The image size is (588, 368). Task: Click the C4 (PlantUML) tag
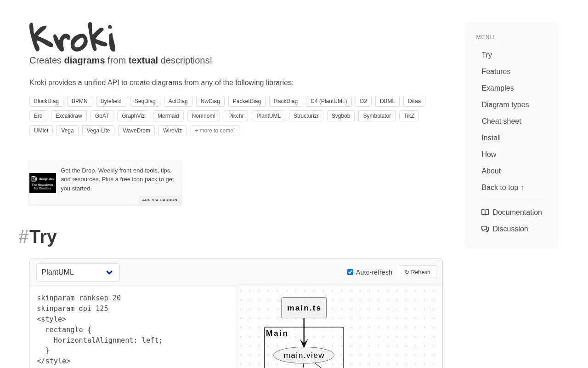(x=329, y=101)
